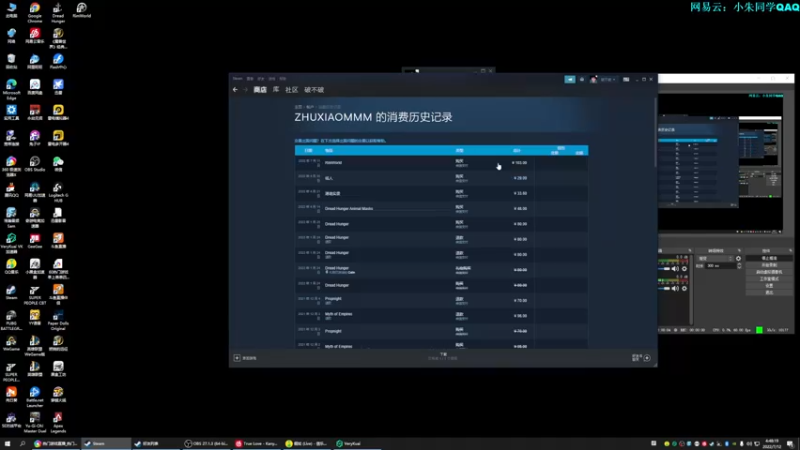Click the OBS stop streaming button
Image resolution: width=800 pixels, height=450 pixels.
point(769,258)
